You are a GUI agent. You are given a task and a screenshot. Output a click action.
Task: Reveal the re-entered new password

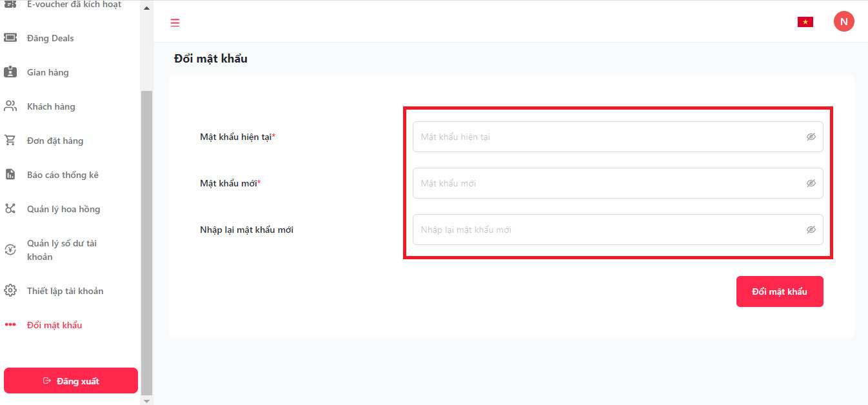point(811,230)
